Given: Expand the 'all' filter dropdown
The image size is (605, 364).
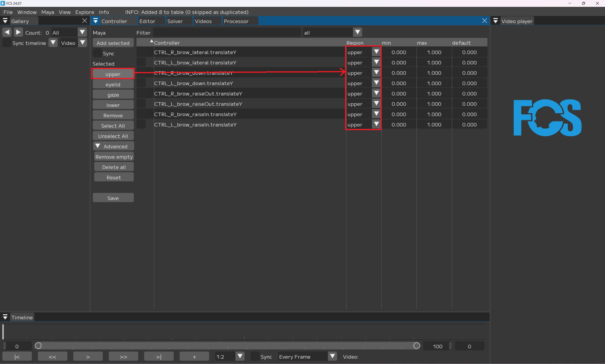Looking at the screenshot, I should (x=358, y=32).
